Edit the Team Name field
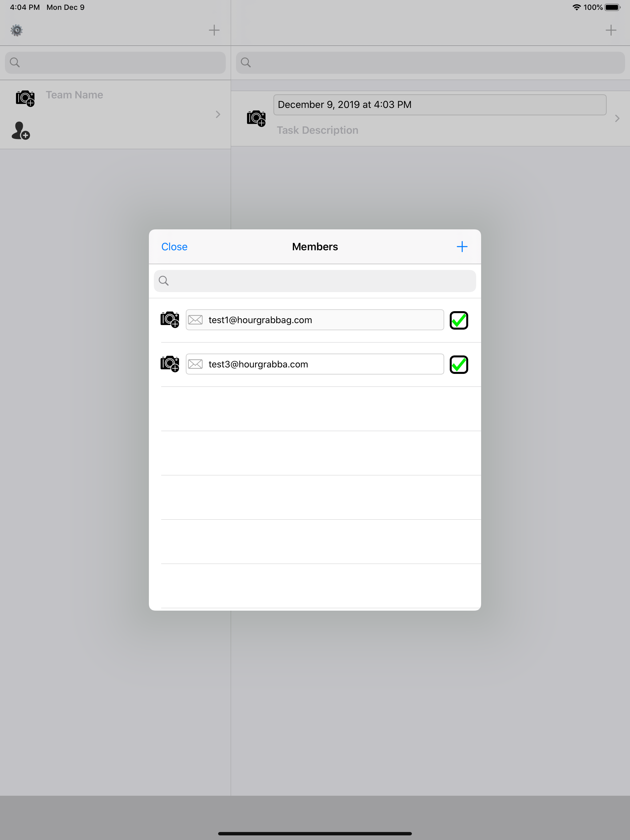Viewport: 630px width, 840px height. click(x=74, y=95)
